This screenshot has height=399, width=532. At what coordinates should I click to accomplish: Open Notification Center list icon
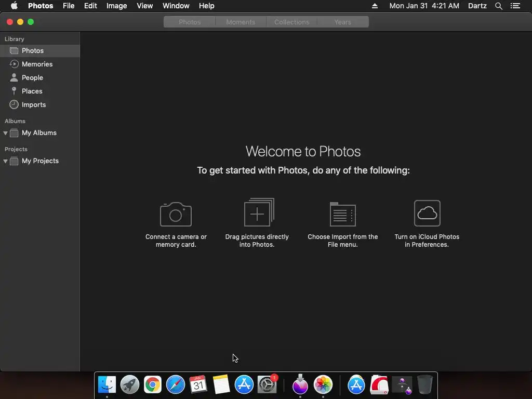tap(515, 6)
